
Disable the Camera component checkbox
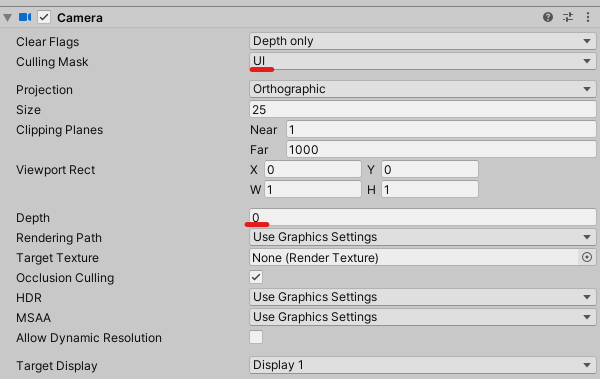click(44, 17)
